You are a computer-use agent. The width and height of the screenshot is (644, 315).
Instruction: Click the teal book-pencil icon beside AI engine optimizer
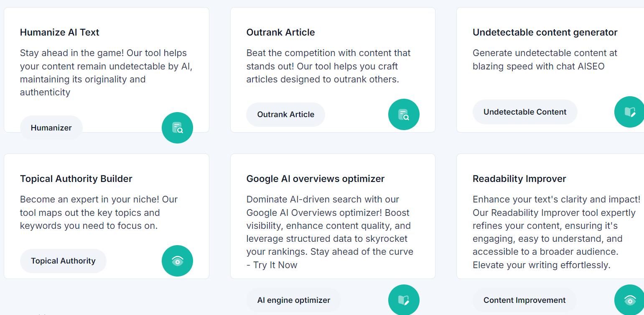[404, 300]
